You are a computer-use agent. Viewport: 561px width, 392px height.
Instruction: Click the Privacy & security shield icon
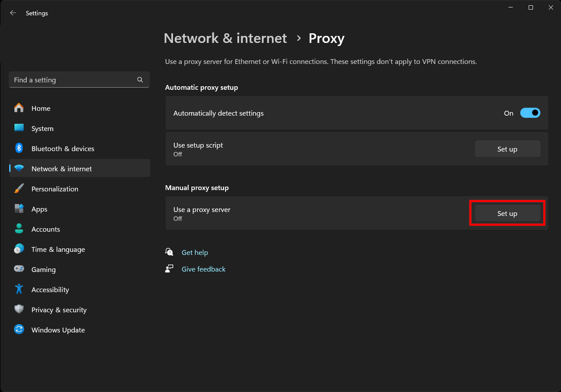coord(19,310)
